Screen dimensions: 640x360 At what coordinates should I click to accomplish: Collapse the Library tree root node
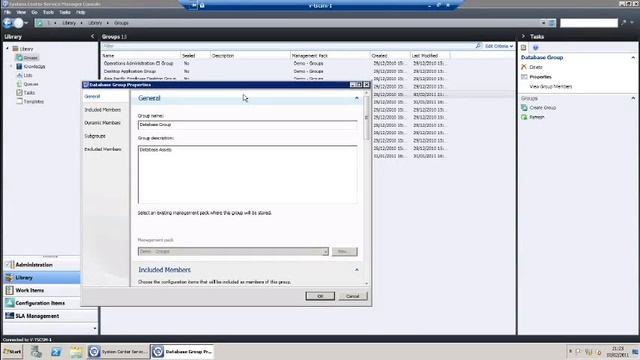click(7, 49)
